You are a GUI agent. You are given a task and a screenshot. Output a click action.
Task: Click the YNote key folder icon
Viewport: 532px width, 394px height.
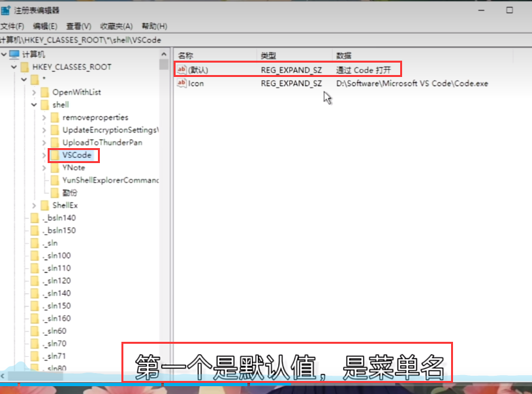[55, 168]
